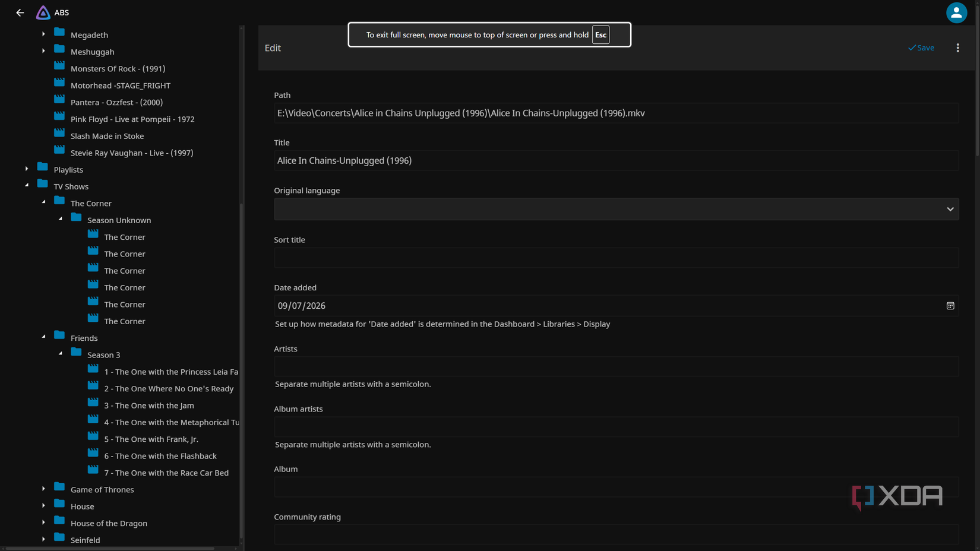Click the library tree vertical scrollbar
The width and height of the screenshot is (980, 551).
click(241, 371)
